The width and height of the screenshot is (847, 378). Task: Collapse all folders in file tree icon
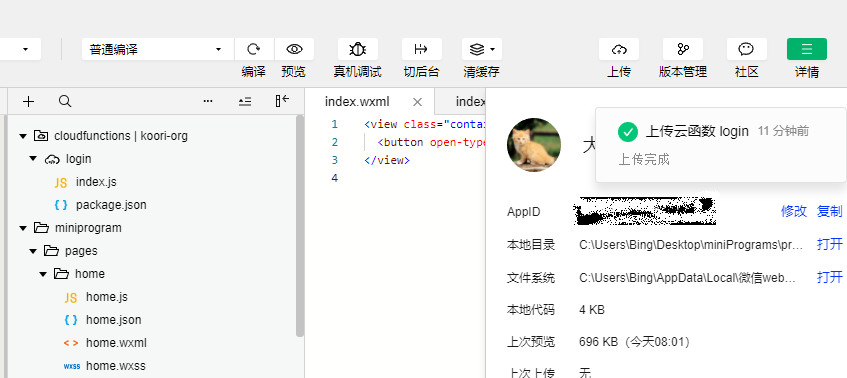pos(245,101)
